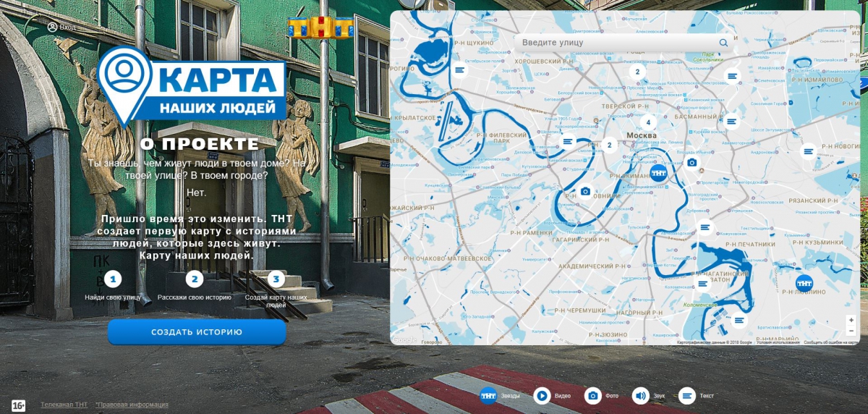Filter by Видео play icon in legend
Viewport: 868px width, 414px height.
point(542,396)
